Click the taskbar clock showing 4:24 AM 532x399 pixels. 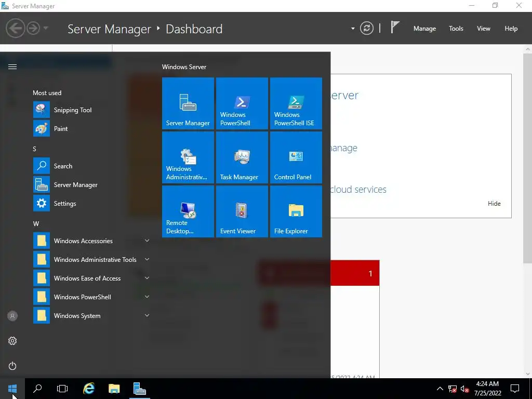pos(487,389)
